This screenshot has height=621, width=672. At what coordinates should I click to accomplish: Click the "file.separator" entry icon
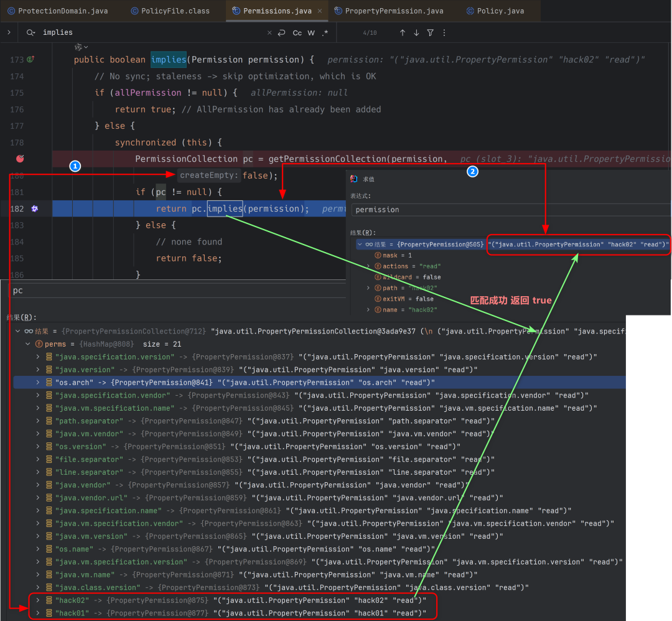(x=49, y=459)
